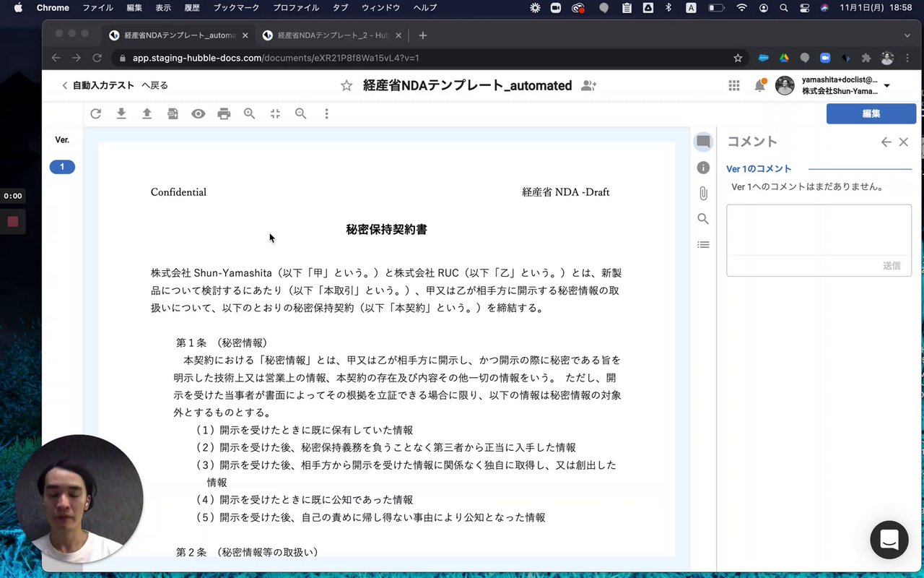Image resolution: width=924 pixels, height=578 pixels.
Task: Click the fit-to-width collapse arrows icon
Action: pyautogui.click(x=275, y=113)
